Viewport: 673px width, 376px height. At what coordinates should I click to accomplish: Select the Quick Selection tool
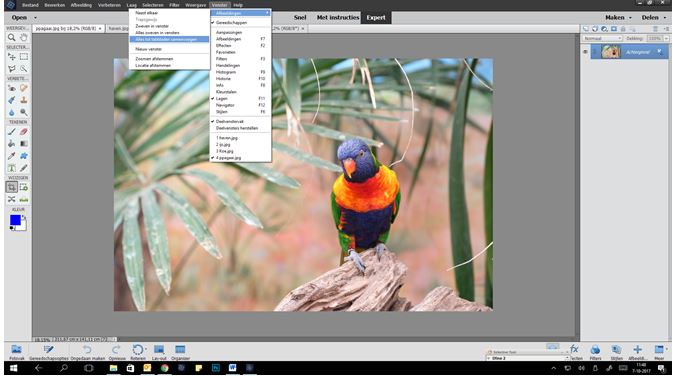pos(24,69)
